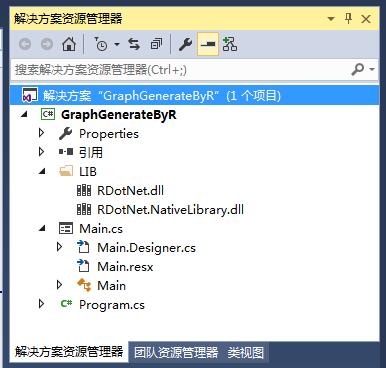Select the Main class item
The height and width of the screenshot is (368, 386).
pos(111,286)
